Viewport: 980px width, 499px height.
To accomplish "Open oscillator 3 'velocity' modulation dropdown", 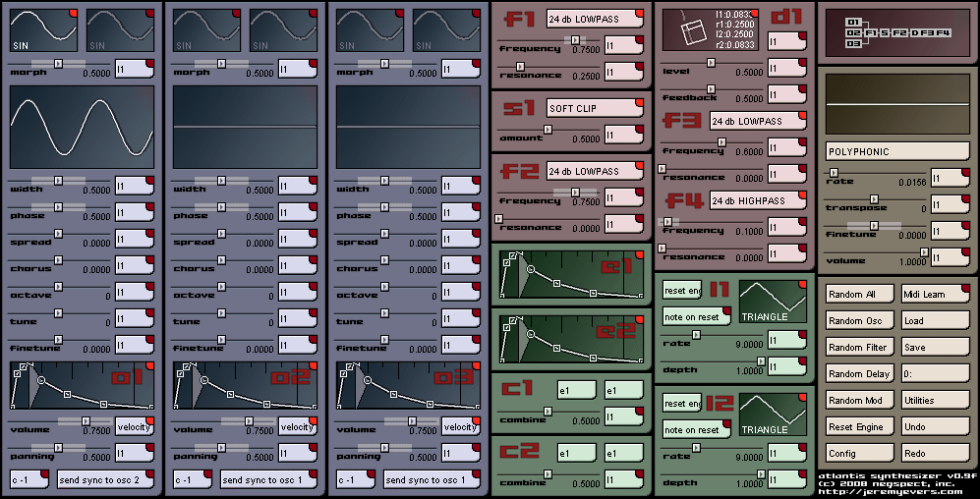I will point(461,426).
